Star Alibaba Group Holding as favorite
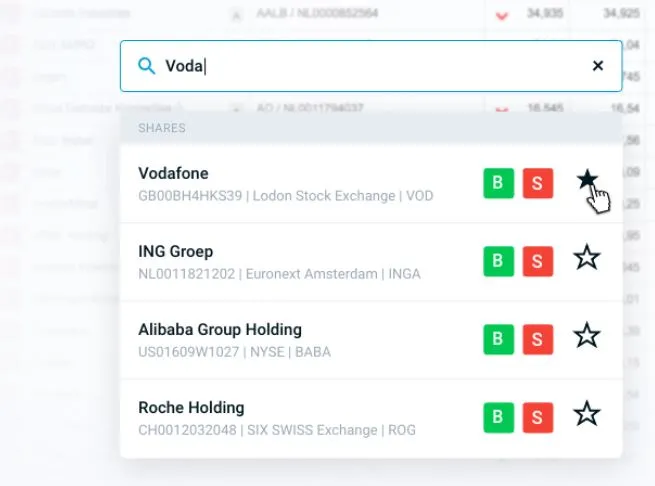Viewport: 655px width, 486px height. pos(587,335)
